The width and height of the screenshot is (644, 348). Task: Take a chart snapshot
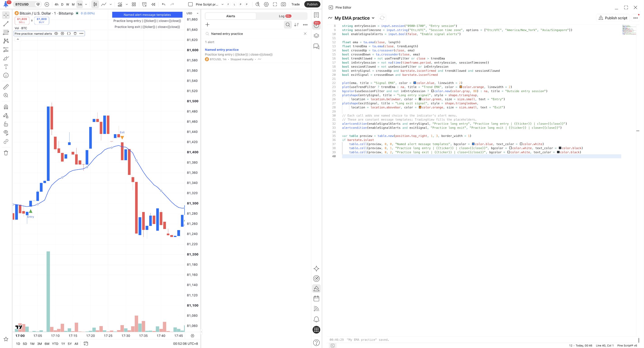[x=283, y=4]
